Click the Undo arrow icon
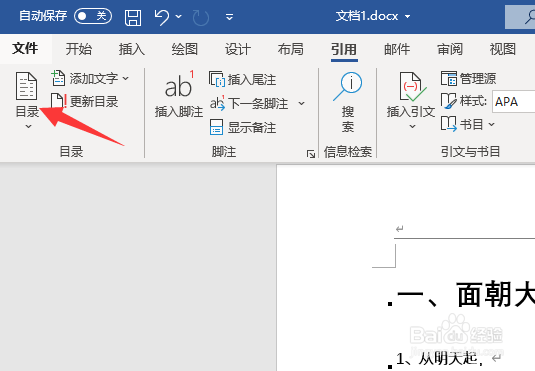The width and height of the screenshot is (535, 371). [x=162, y=17]
